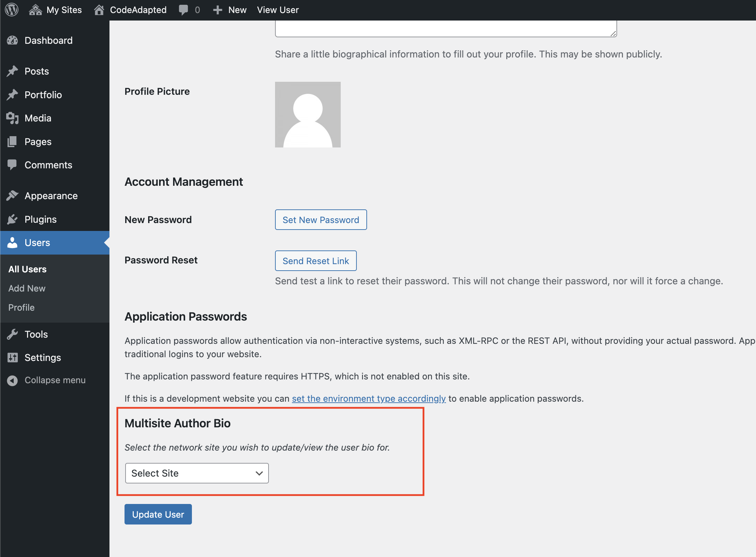This screenshot has width=756, height=557.
Task: Click the comments bubble icon in top bar
Action: click(x=183, y=10)
